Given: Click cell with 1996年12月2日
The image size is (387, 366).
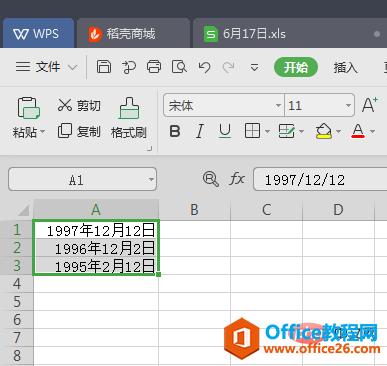Looking at the screenshot, I should coord(96,248).
